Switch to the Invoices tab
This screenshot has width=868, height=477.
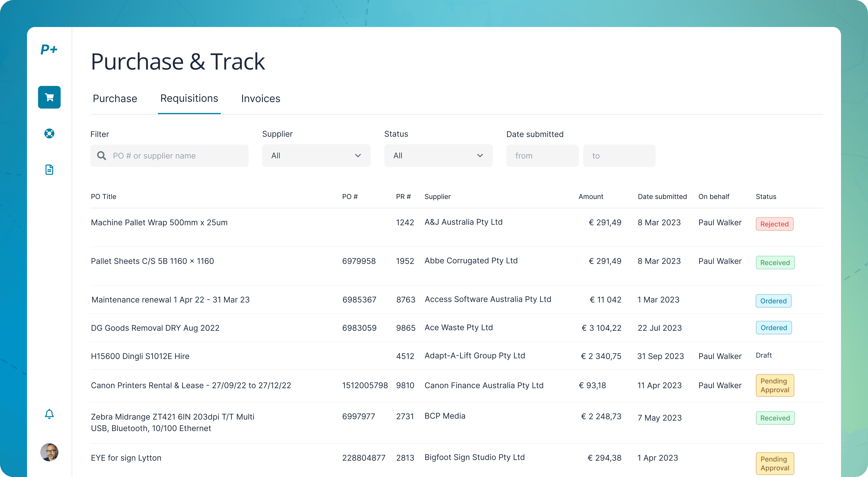tap(260, 99)
